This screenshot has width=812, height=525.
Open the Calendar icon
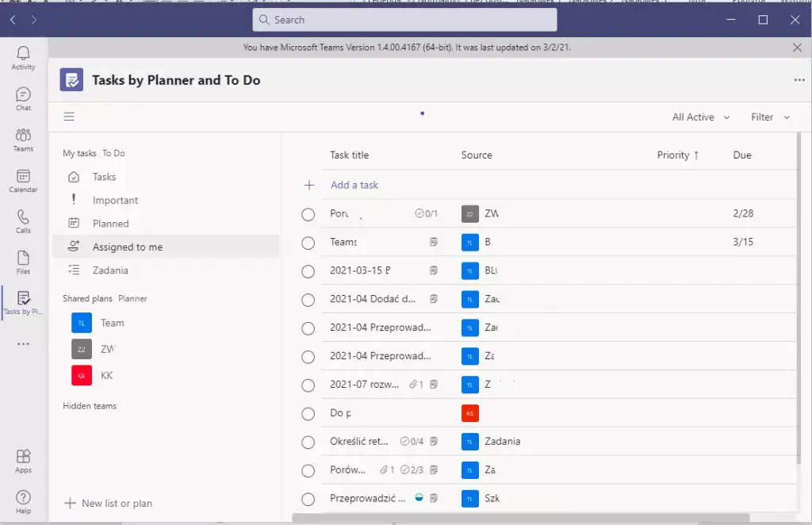tap(23, 180)
